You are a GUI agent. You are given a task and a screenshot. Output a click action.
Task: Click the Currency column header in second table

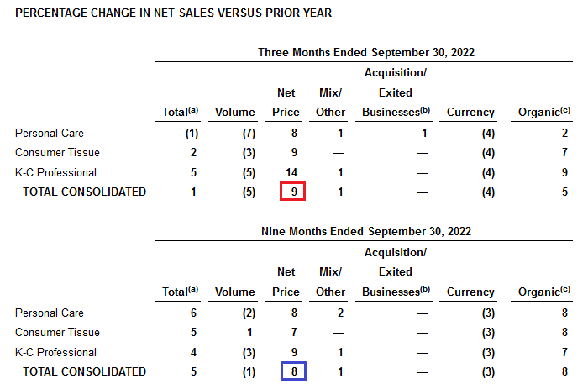tap(470, 292)
